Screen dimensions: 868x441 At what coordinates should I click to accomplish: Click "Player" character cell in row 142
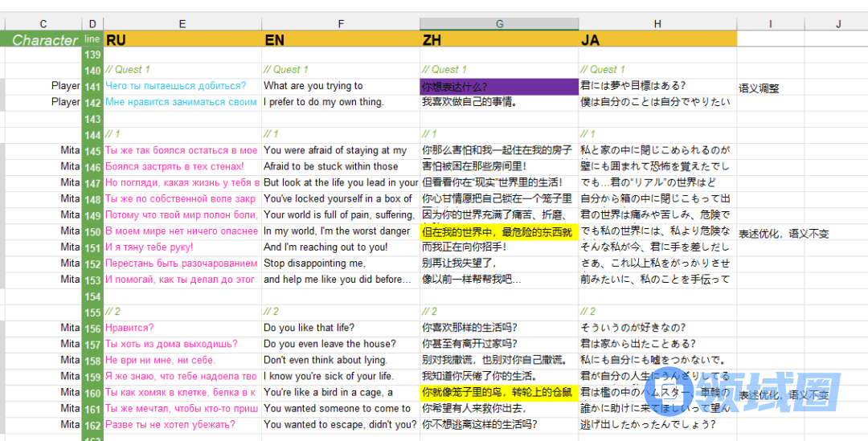pos(66,102)
